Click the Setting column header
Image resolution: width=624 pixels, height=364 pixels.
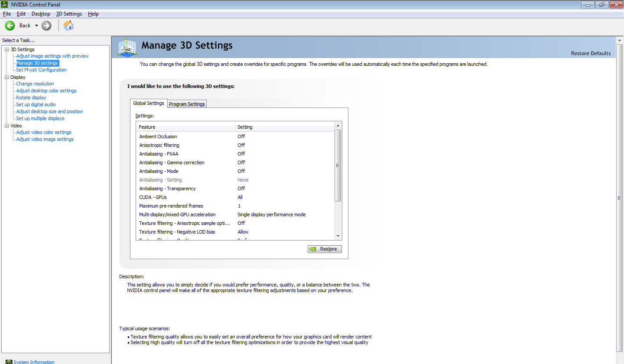(x=285, y=127)
